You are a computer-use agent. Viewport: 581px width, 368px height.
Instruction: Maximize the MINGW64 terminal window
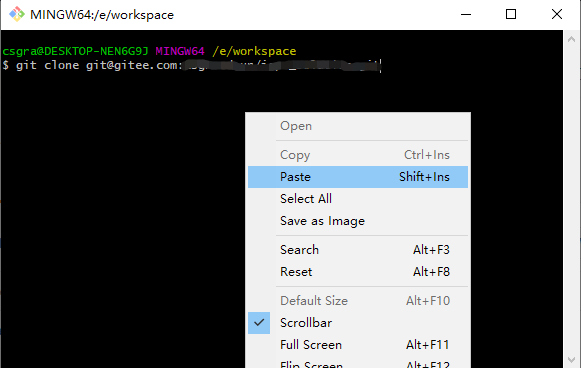point(511,14)
